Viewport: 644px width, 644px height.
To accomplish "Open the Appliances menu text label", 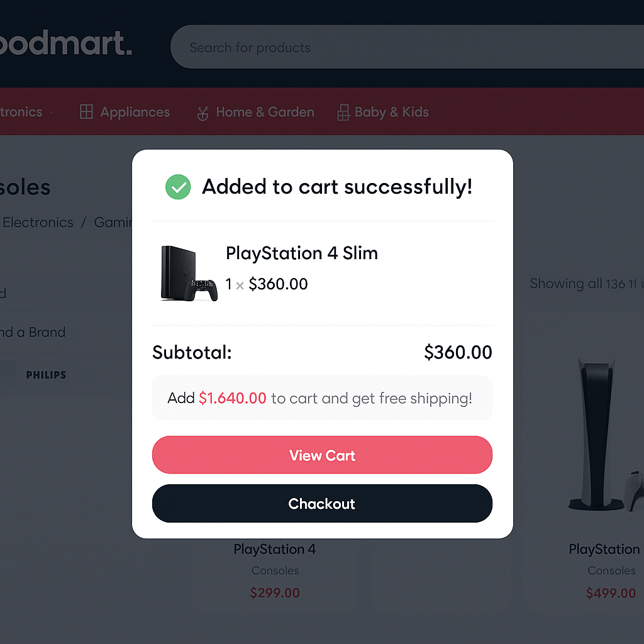I will coord(135,113).
